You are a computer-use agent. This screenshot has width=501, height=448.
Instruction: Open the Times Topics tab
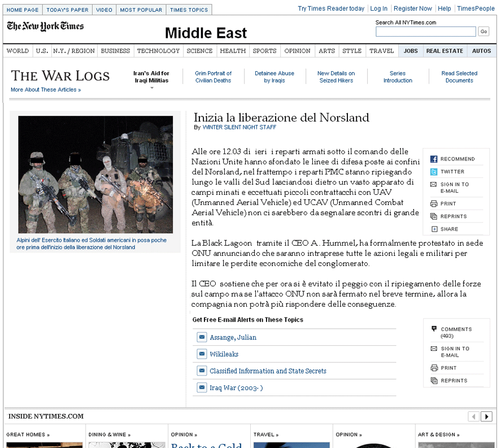[x=189, y=10]
